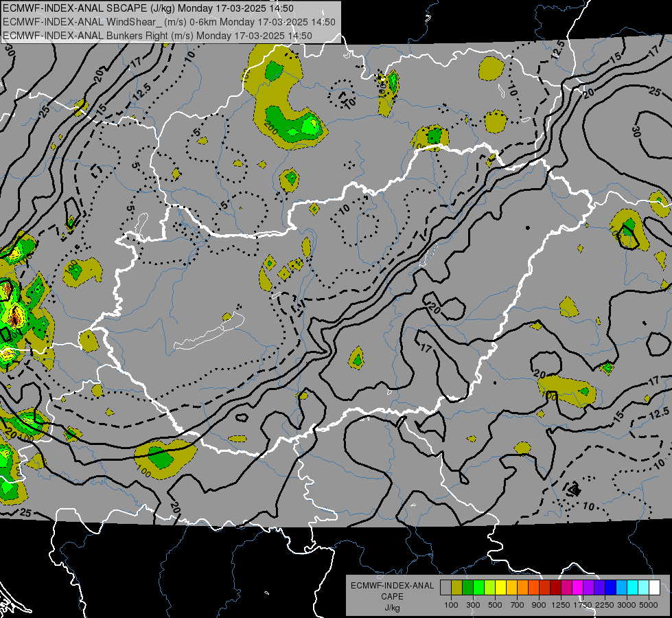Pick the dark green legend swatch
Image resolution: width=672 pixels, height=618 pixels.
[x=467, y=588]
